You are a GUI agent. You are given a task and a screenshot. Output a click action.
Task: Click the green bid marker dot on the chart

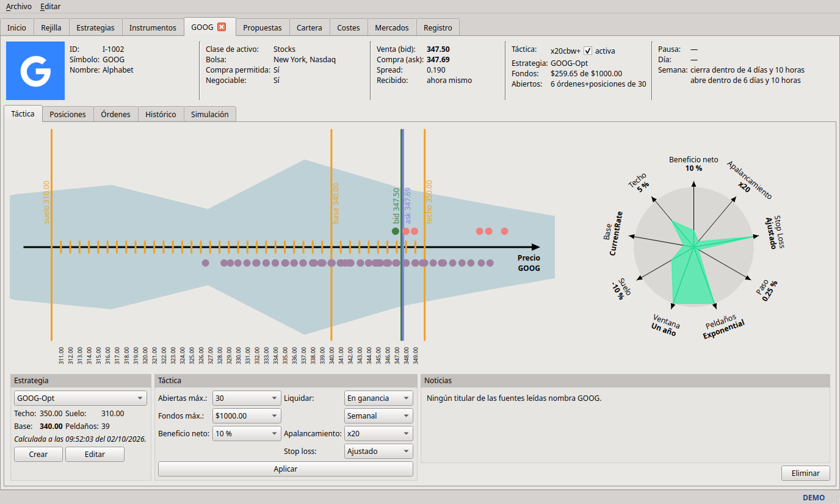click(396, 231)
